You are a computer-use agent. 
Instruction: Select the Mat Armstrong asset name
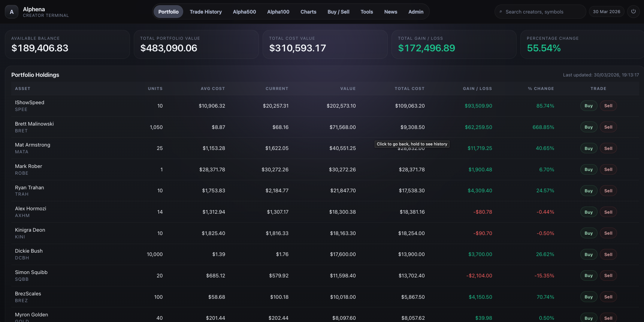(33, 145)
